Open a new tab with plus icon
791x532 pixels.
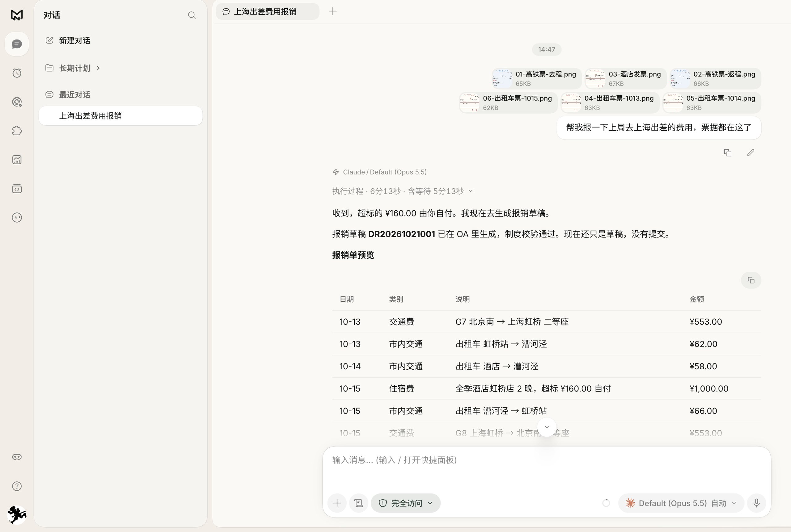coord(333,11)
